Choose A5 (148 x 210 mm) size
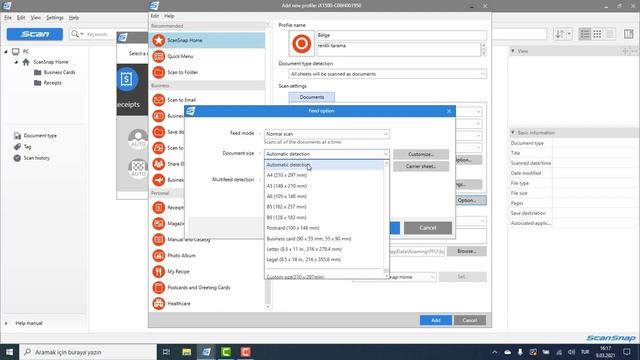The image size is (640, 360). tap(324, 186)
